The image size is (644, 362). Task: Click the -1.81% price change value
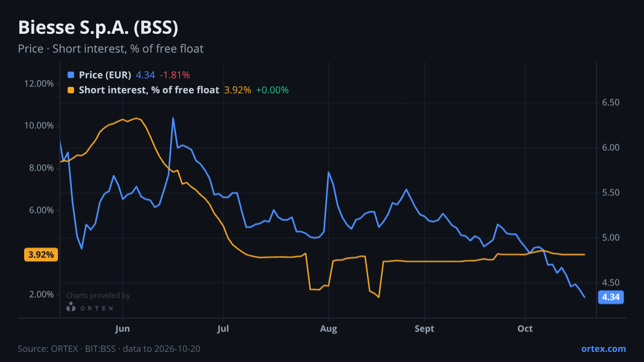175,75
